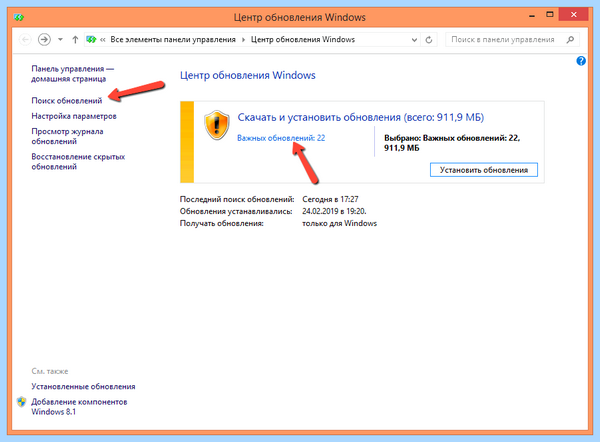Click the blue help question mark icon
This screenshot has height=442, width=600.
click(581, 61)
